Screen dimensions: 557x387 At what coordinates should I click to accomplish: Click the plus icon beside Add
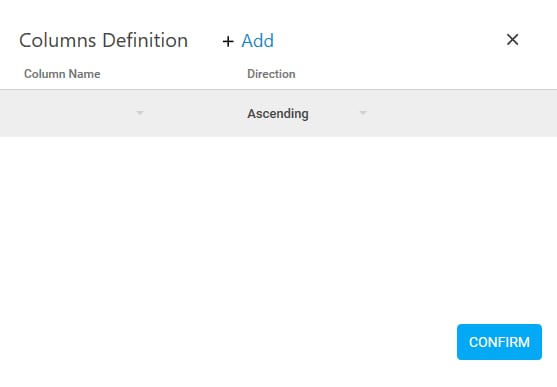click(228, 42)
